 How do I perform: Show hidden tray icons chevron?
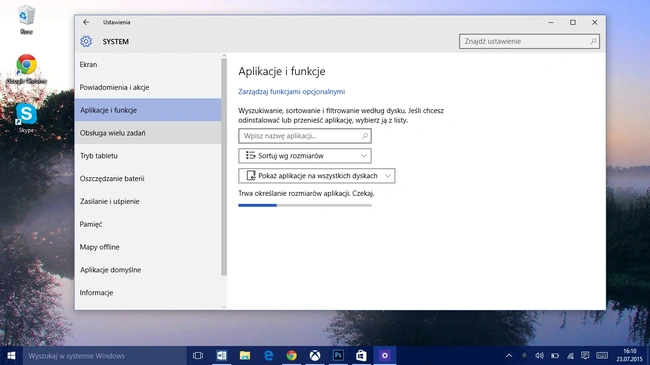pyautogui.click(x=509, y=356)
